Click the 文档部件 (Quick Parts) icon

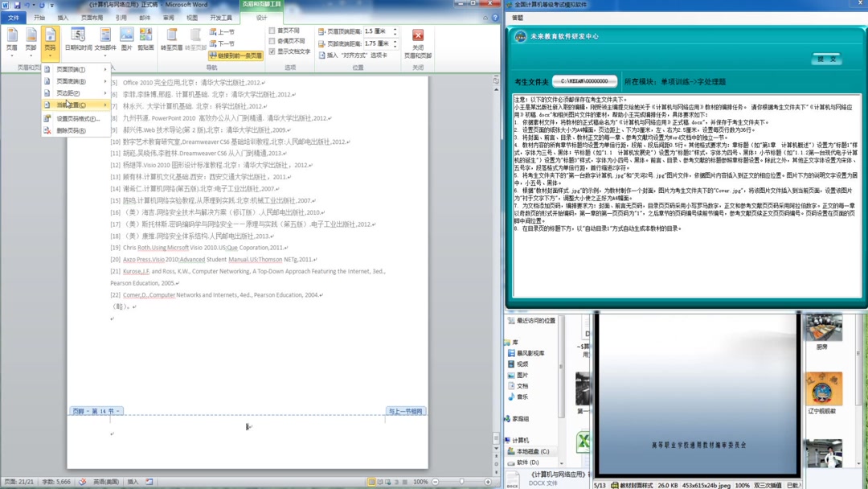pos(105,34)
